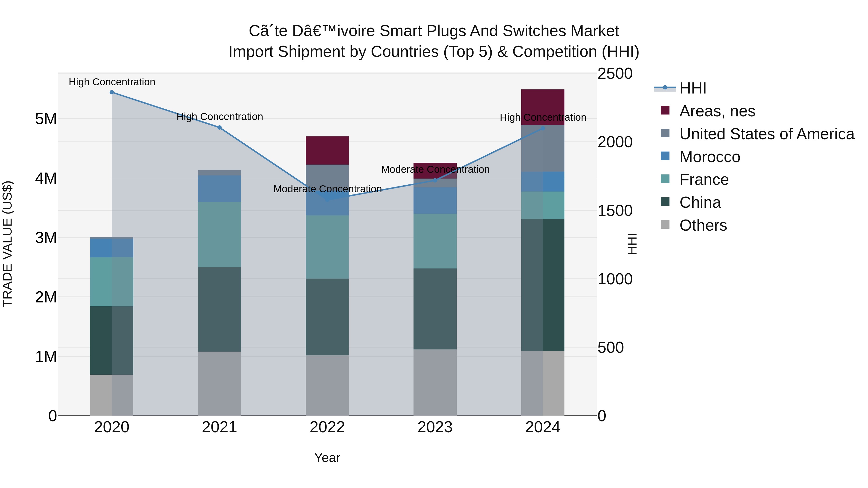
Task: Click the 2020 HHI data point
Action: (x=112, y=92)
